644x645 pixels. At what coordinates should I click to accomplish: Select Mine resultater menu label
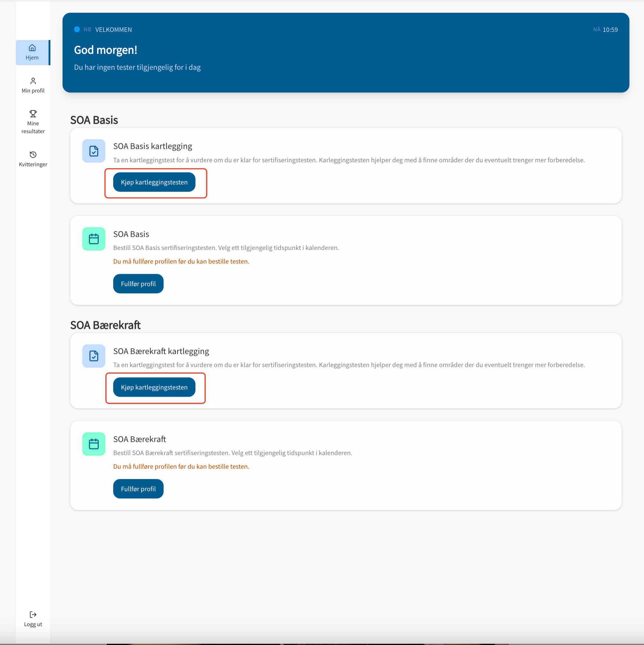coord(33,127)
